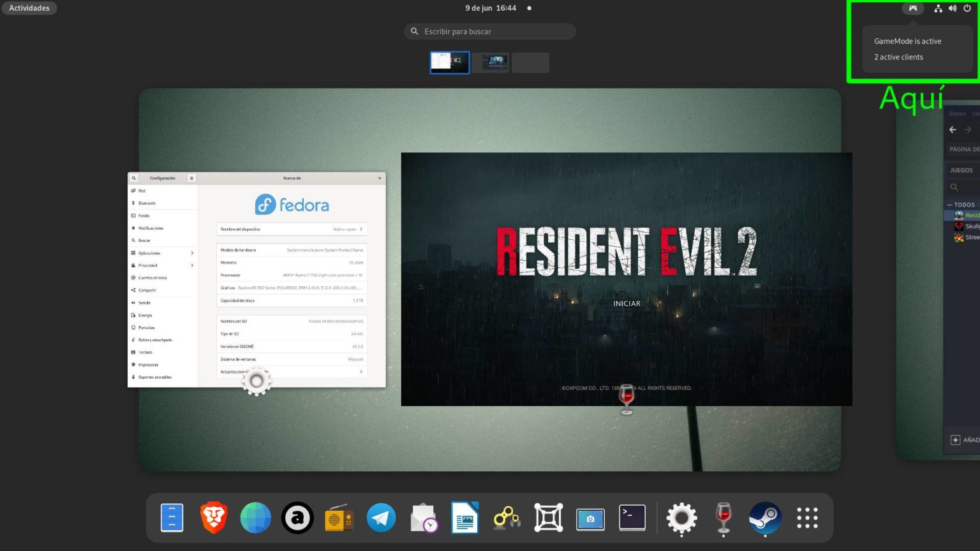Select Fondo in Settings sidebar

[163, 216]
